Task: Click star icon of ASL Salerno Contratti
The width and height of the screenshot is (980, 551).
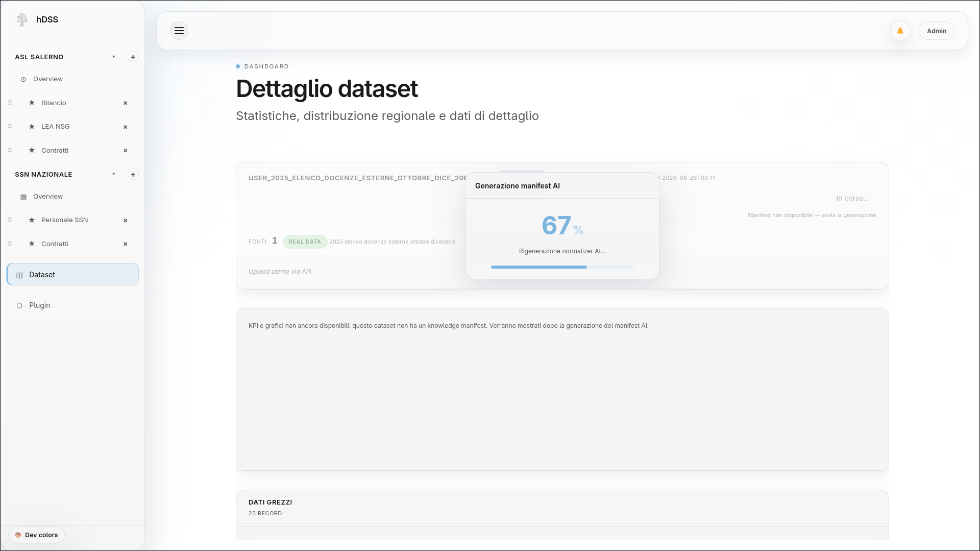Action: [x=32, y=150]
